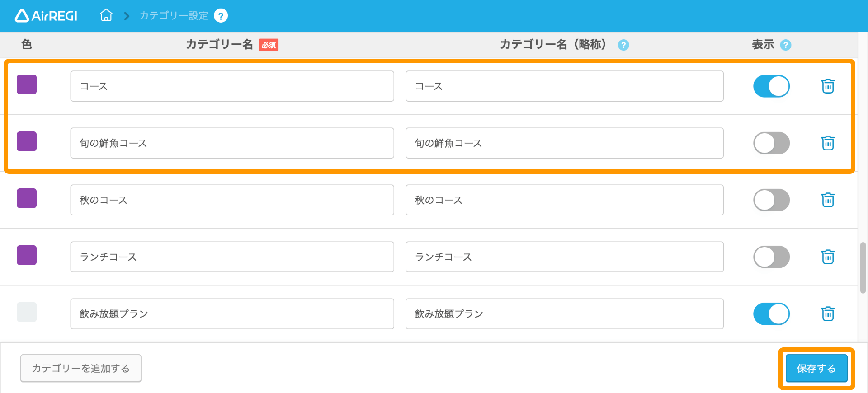Edit the コース abbreviated name field
Viewport: 868px width, 393px height.
(x=564, y=86)
